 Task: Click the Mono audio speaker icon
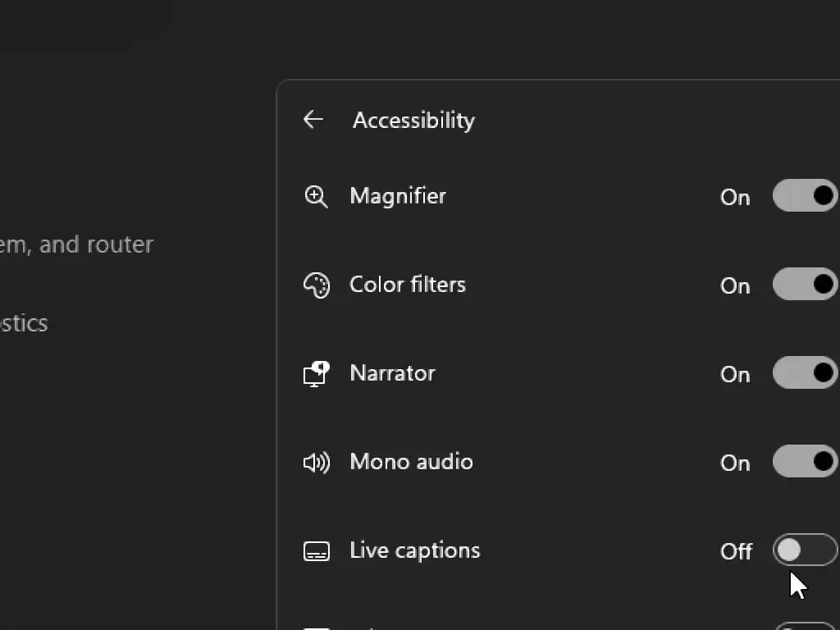coord(316,463)
